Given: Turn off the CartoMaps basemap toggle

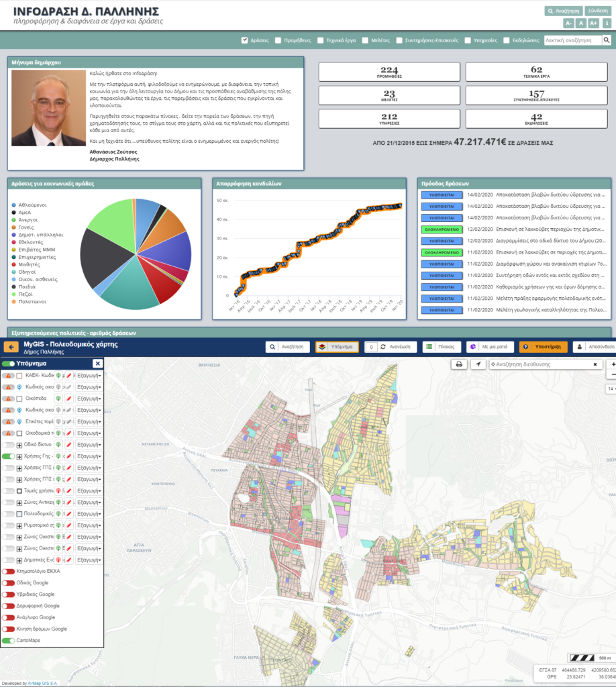Looking at the screenshot, I should pyautogui.click(x=8, y=641).
